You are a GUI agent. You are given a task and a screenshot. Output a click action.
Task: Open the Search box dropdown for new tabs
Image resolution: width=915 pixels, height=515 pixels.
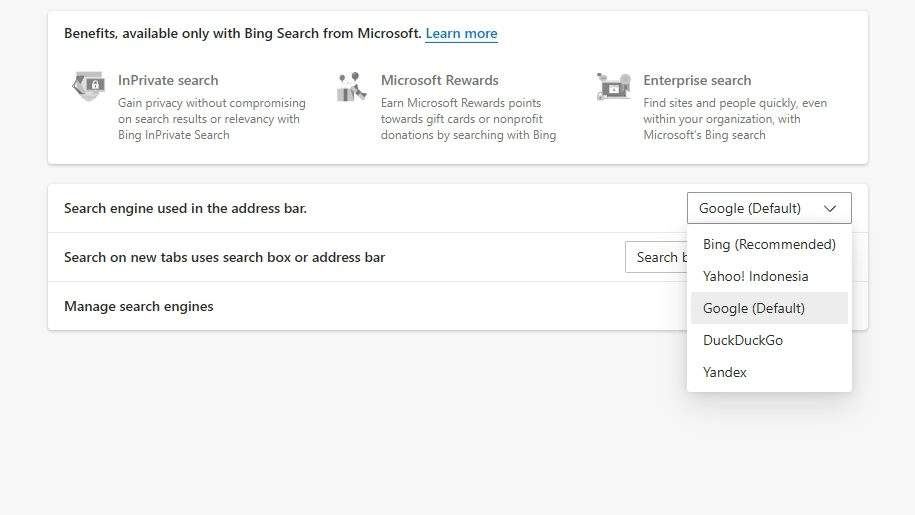pos(656,257)
